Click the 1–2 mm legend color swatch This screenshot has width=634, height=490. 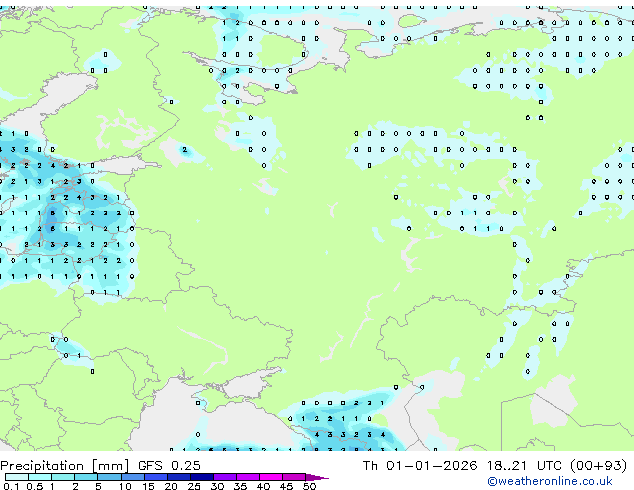[63, 477]
